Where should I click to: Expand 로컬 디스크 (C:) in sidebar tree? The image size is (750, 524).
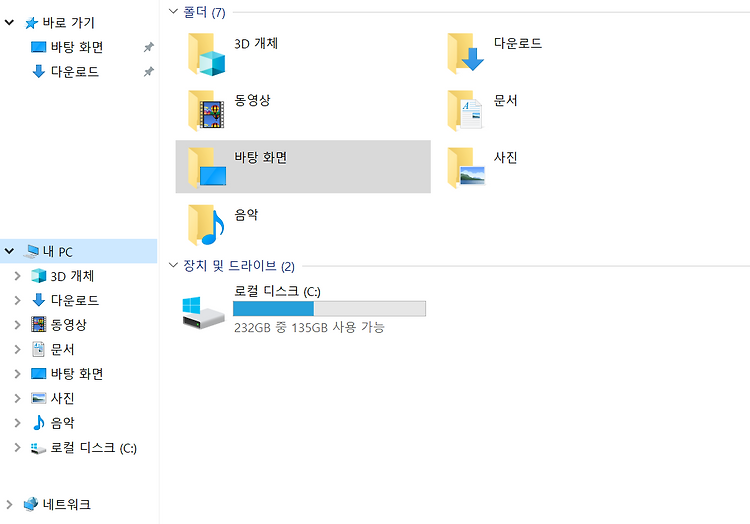(17, 448)
